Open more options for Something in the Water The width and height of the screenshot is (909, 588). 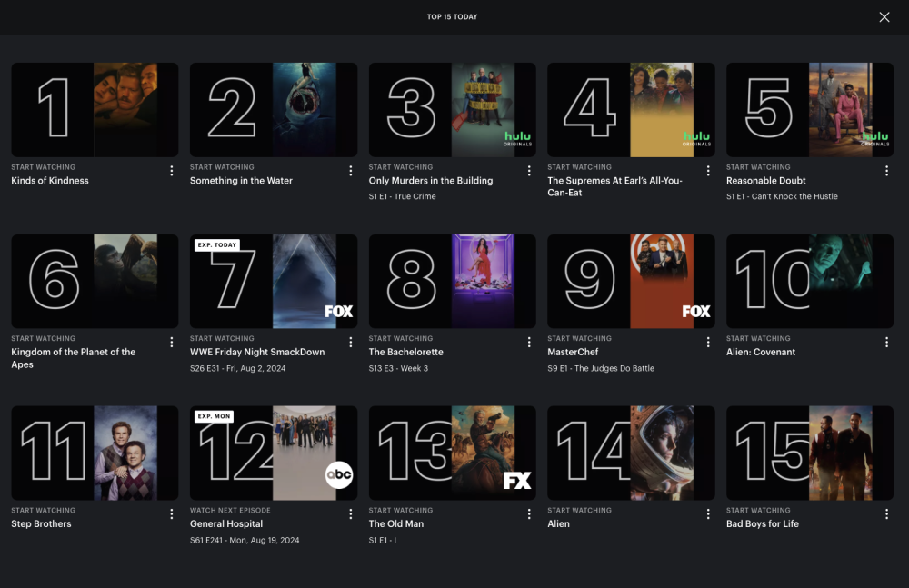click(x=350, y=171)
